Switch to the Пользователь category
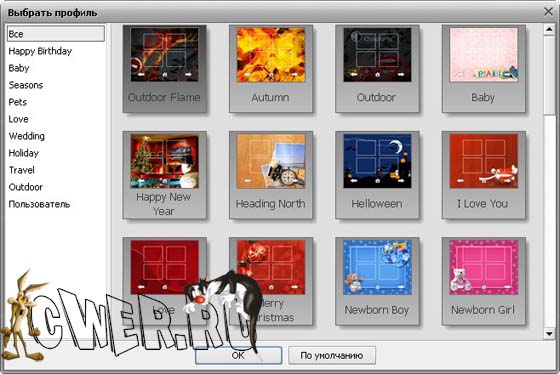This screenshot has width=560, height=374. click(39, 204)
